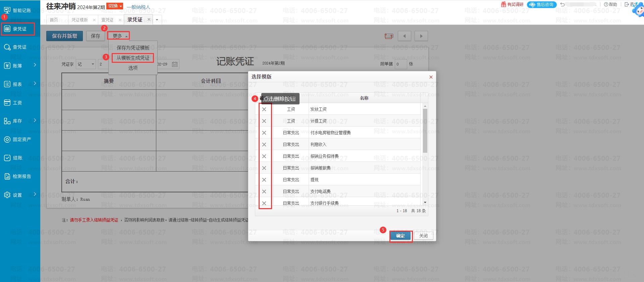644x282 pixels.
Task: Click the calendar icon beside voucher date
Action: tap(175, 64)
